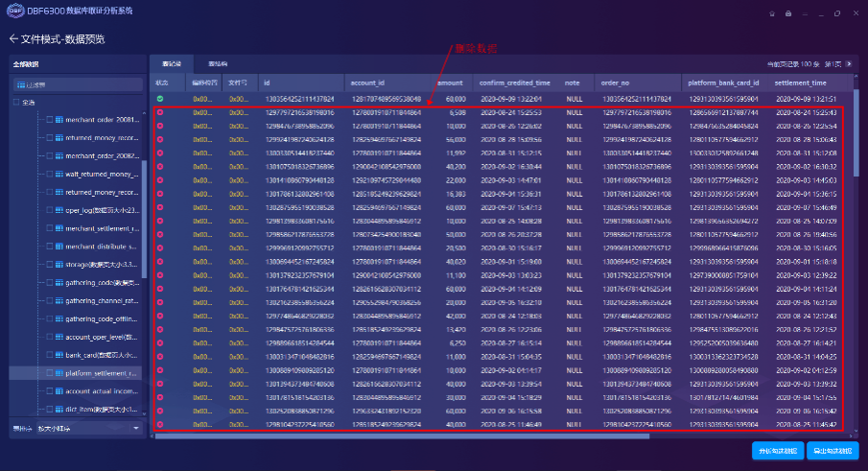Screen dimensions: 868x471
Task: Click the 分析勾选数据 button
Action: click(x=778, y=451)
